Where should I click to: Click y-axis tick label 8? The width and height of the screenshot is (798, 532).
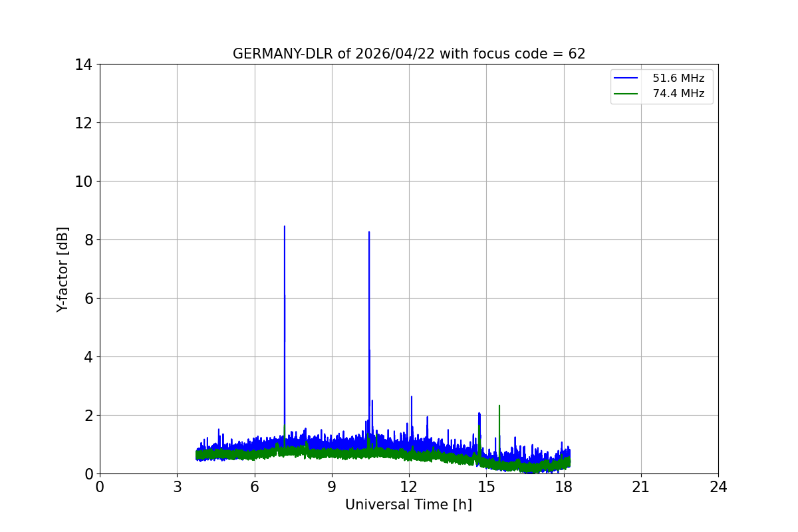coord(88,240)
